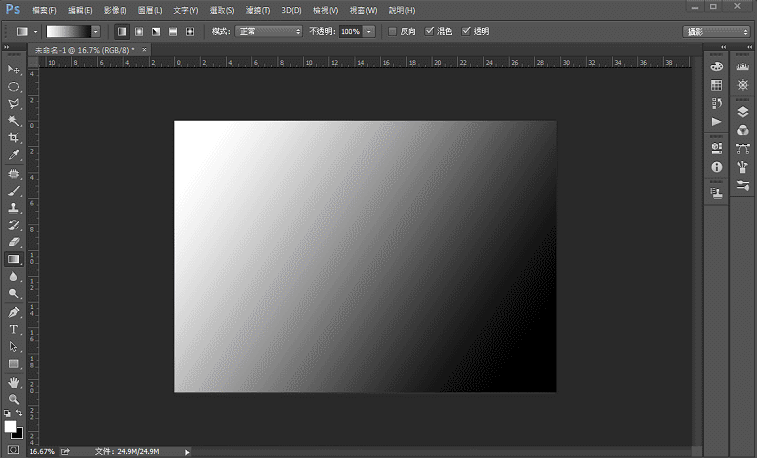
Task: Open the 檔案(F) menu
Action: (x=44, y=10)
